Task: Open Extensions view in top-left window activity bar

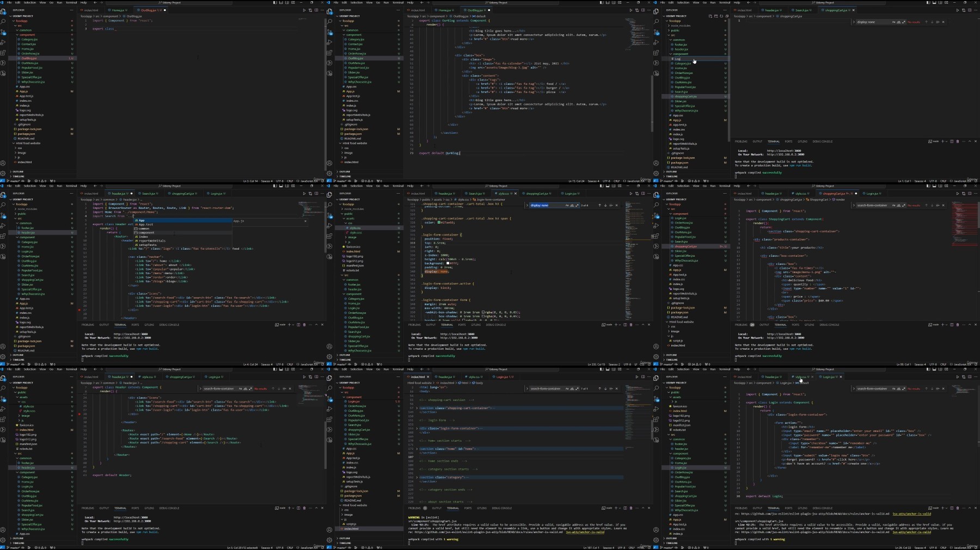Action: pos(3,53)
